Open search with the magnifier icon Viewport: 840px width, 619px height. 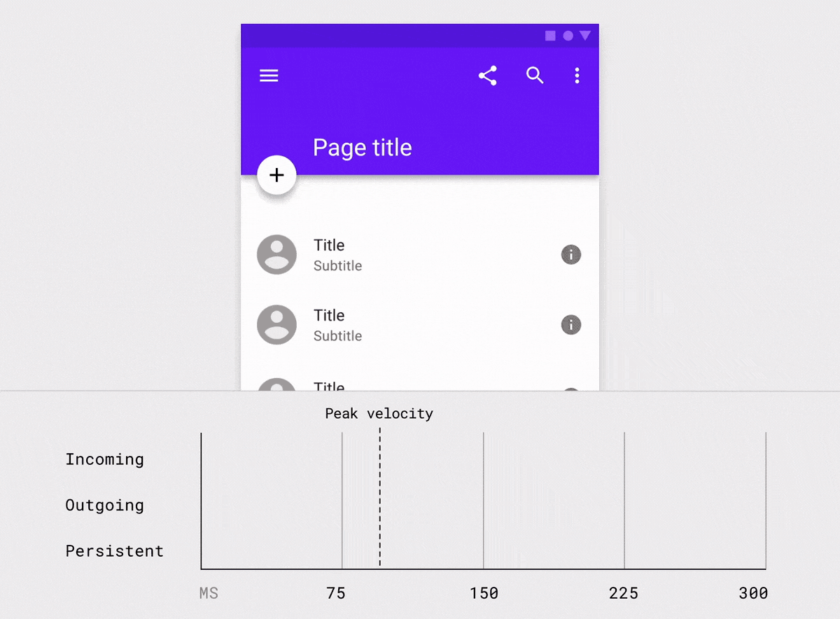tap(535, 76)
